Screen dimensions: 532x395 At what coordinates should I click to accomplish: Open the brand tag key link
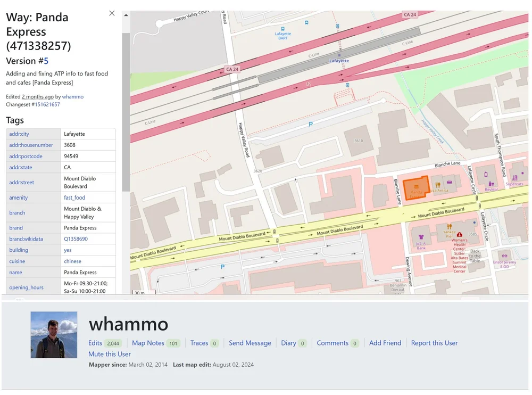(16, 228)
